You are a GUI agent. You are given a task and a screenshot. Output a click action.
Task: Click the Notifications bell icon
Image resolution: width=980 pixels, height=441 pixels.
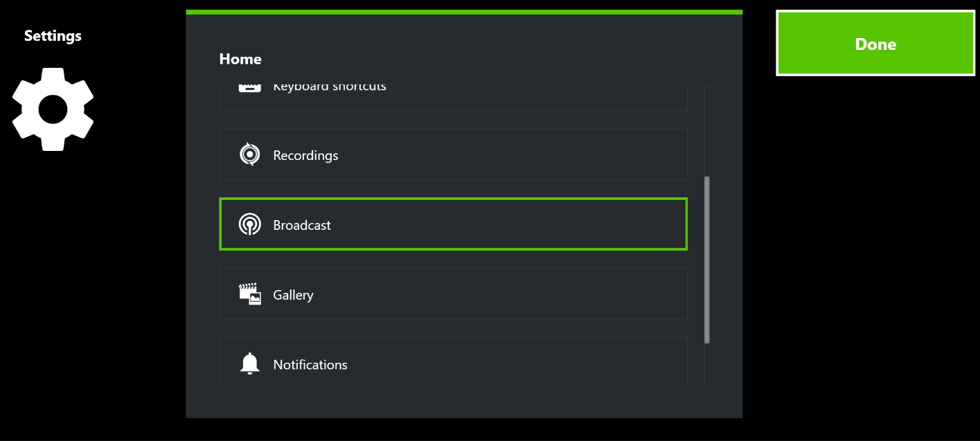pyautogui.click(x=249, y=363)
